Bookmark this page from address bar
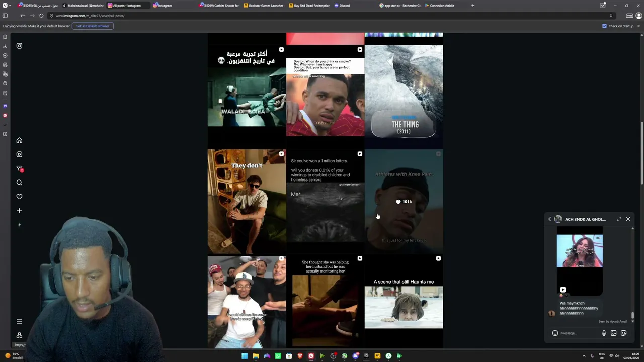644x362 pixels. coord(611,16)
